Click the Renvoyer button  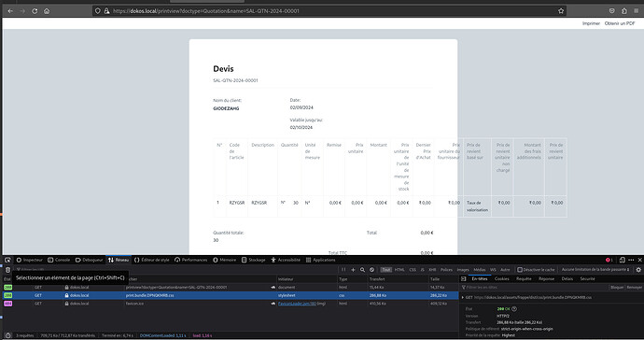pyautogui.click(x=634, y=288)
